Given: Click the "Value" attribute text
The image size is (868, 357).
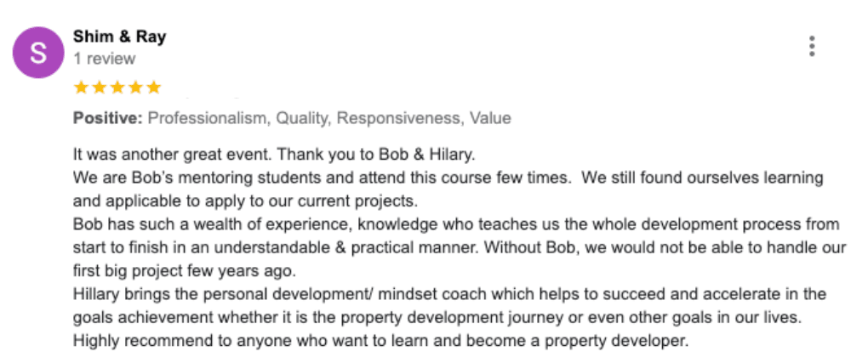Looking at the screenshot, I should (x=490, y=118).
